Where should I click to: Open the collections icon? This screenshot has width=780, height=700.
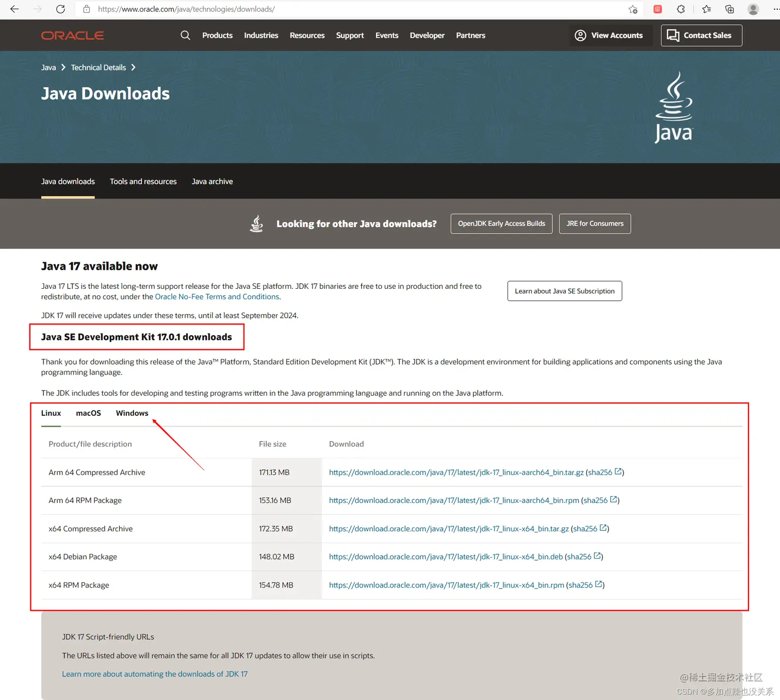[x=729, y=9]
